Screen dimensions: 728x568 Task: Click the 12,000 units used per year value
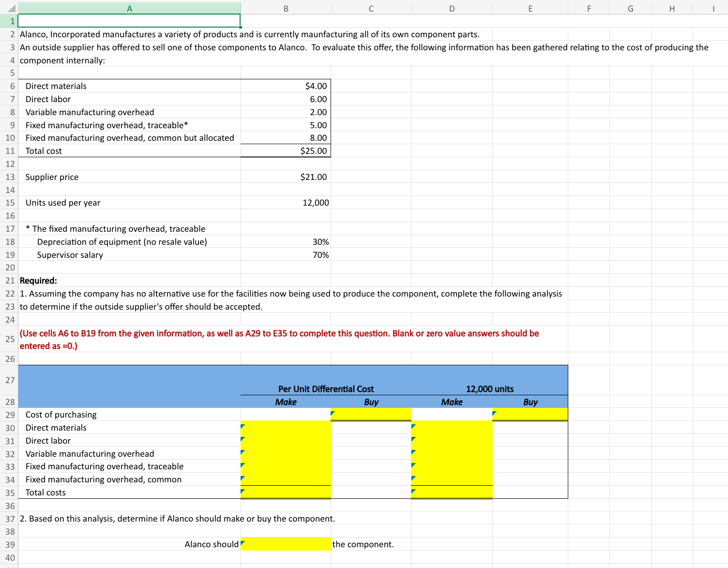(x=286, y=203)
